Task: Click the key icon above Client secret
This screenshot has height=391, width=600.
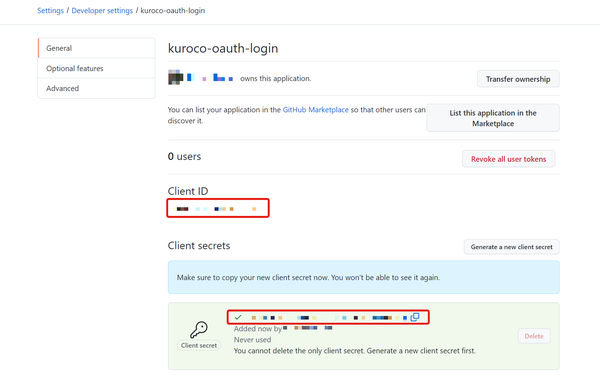Action: point(199,329)
